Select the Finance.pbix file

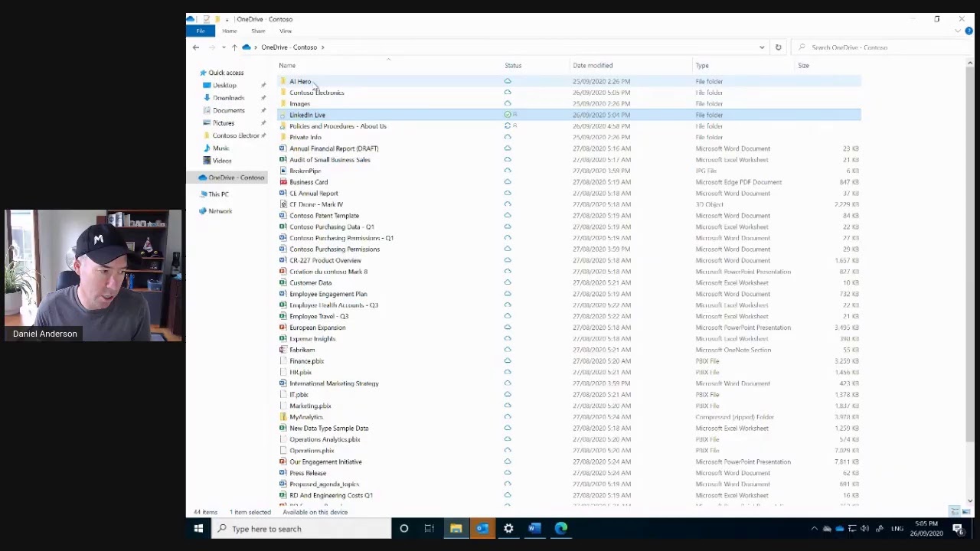[x=306, y=361]
